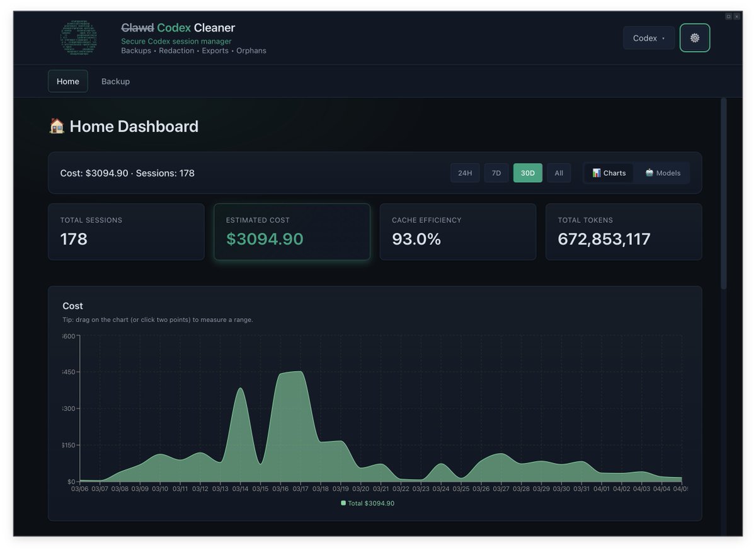Select the All time range
The width and height of the screenshot is (756, 552).
click(559, 173)
